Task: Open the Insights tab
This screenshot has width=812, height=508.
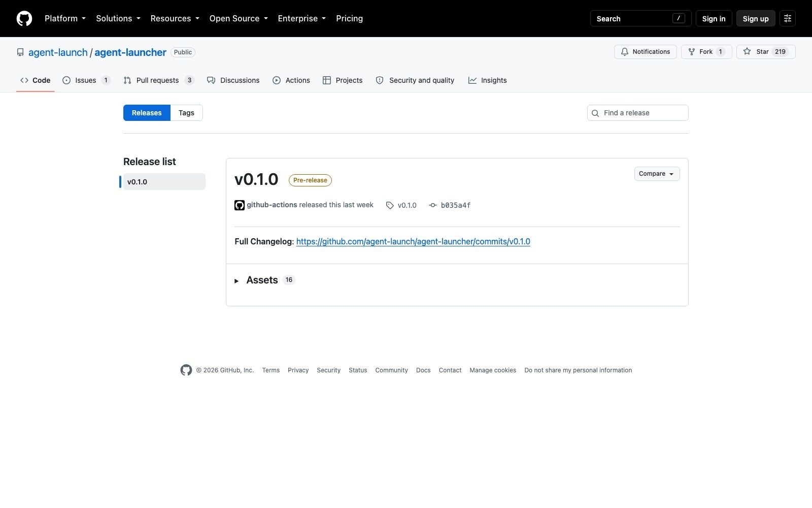Action: [x=487, y=80]
